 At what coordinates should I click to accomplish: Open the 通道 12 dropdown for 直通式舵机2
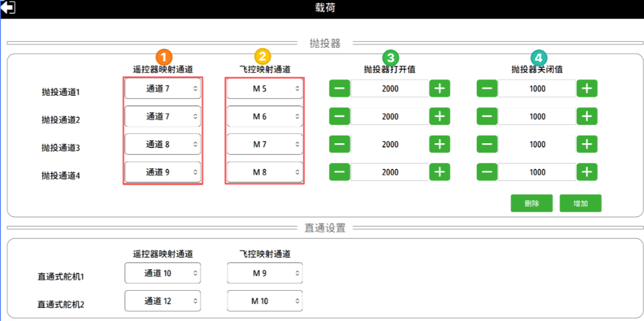pyautogui.click(x=162, y=301)
